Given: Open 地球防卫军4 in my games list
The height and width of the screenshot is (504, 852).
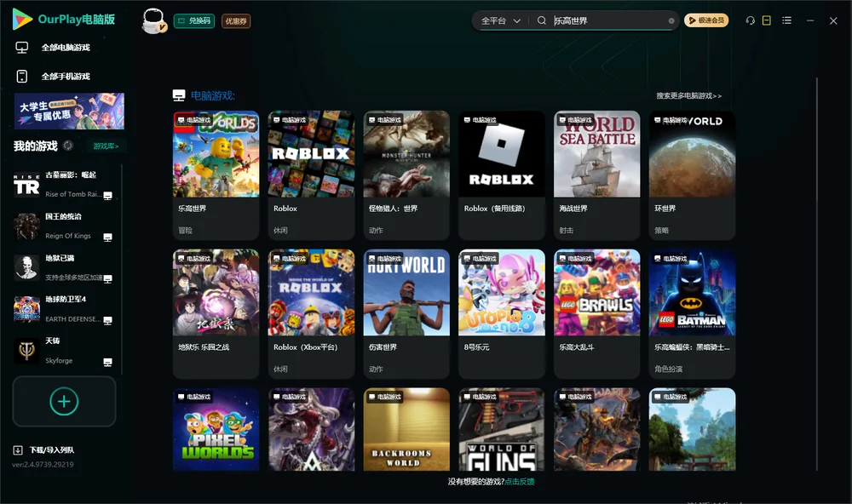Looking at the screenshot, I should pos(64,309).
